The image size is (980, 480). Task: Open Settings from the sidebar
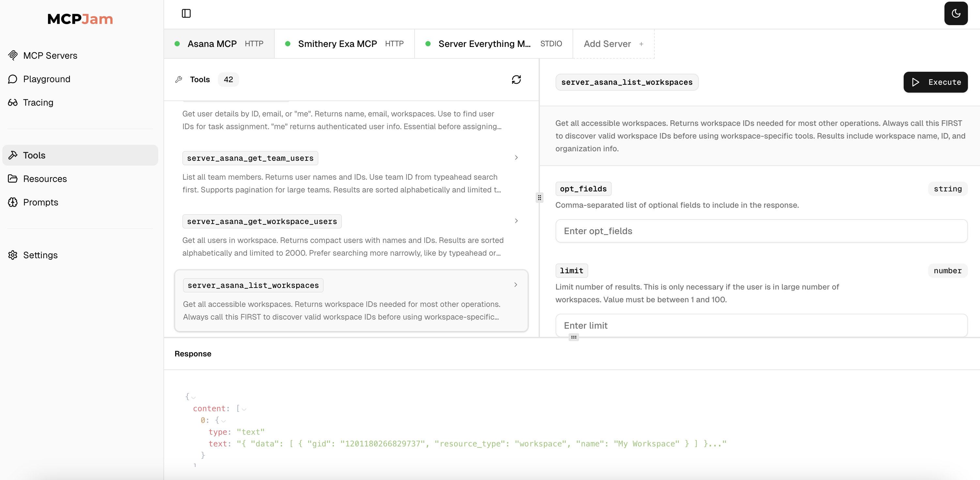click(40, 255)
